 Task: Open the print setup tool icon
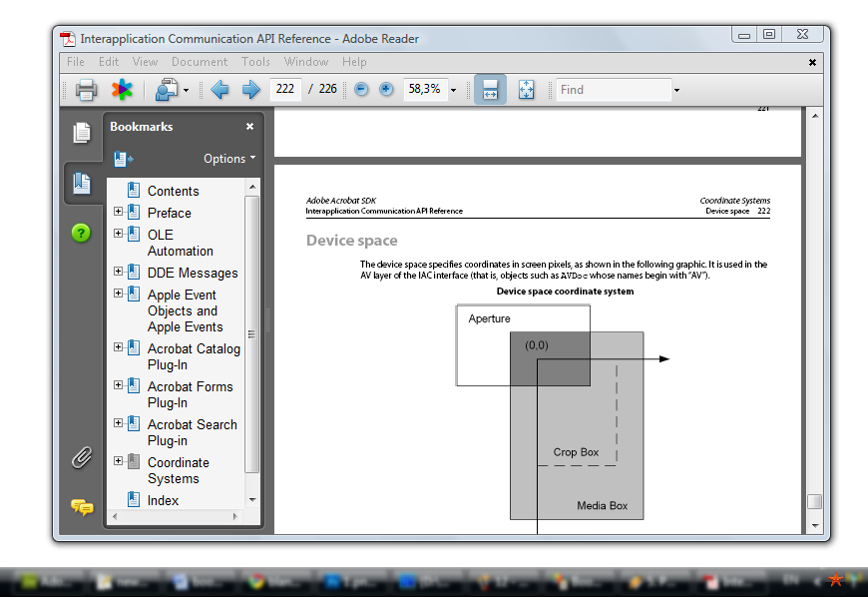pos(166,90)
